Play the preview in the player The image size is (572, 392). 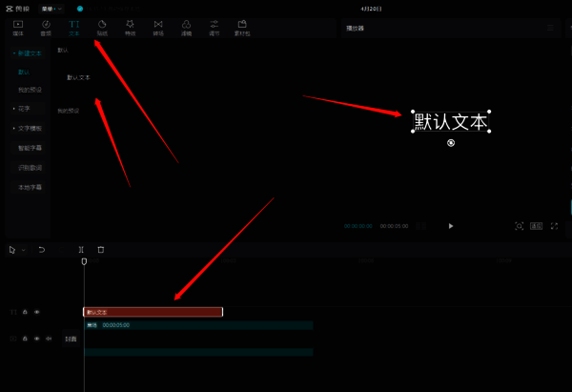[451, 226]
